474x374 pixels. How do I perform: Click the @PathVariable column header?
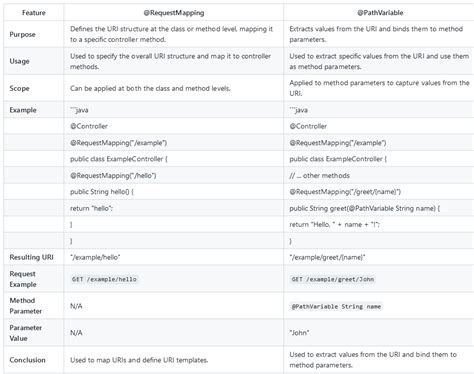pyautogui.click(x=380, y=13)
